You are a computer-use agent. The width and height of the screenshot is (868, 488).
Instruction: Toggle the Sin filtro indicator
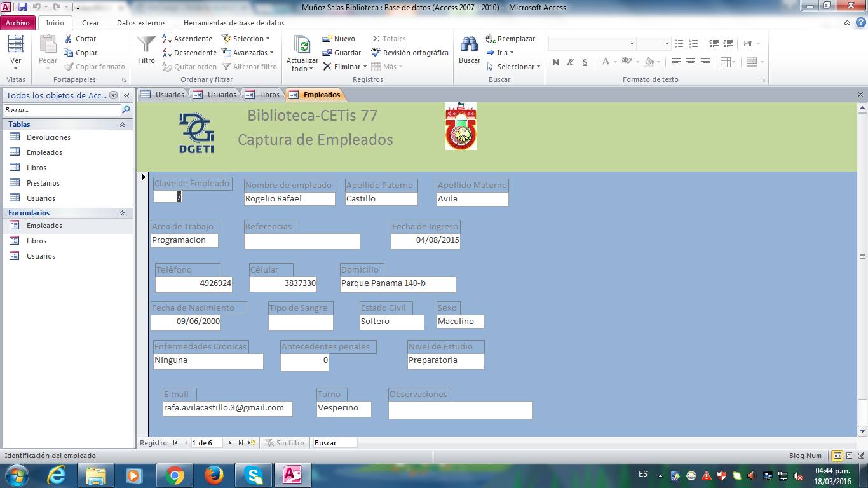tap(285, 443)
